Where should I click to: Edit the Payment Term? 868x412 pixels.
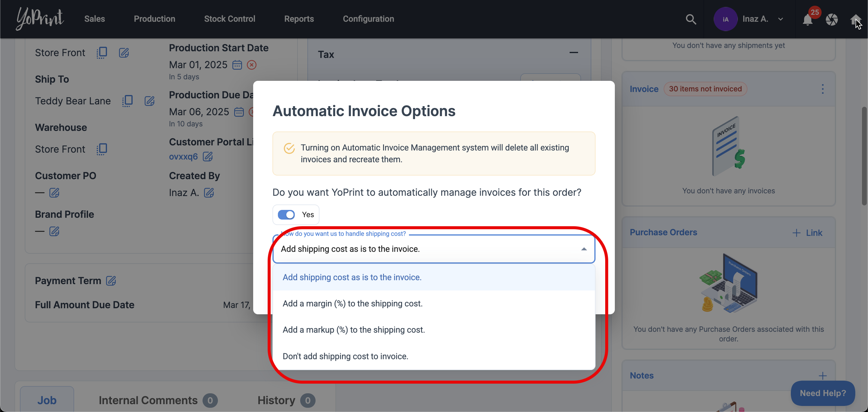[111, 280]
